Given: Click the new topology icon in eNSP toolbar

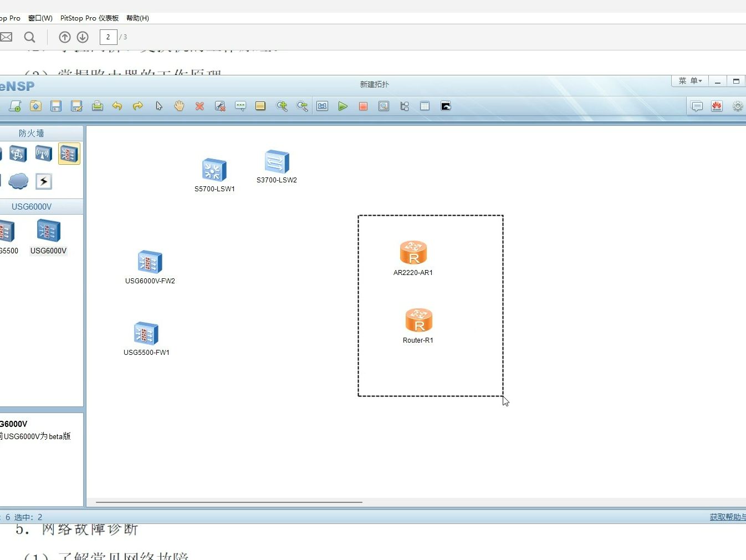Looking at the screenshot, I should 15,106.
